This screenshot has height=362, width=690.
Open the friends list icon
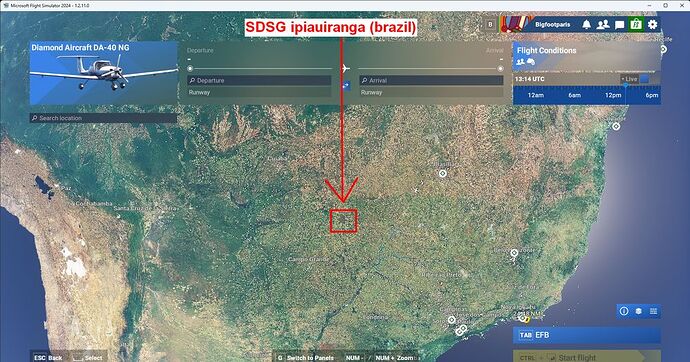point(603,25)
